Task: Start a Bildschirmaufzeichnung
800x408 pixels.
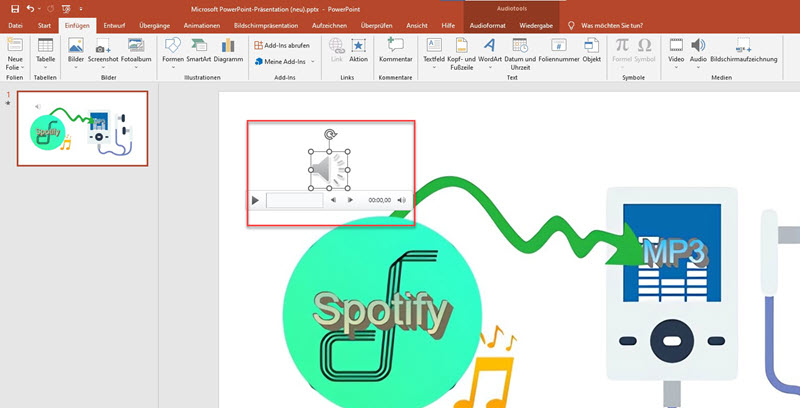Action: (743, 45)
